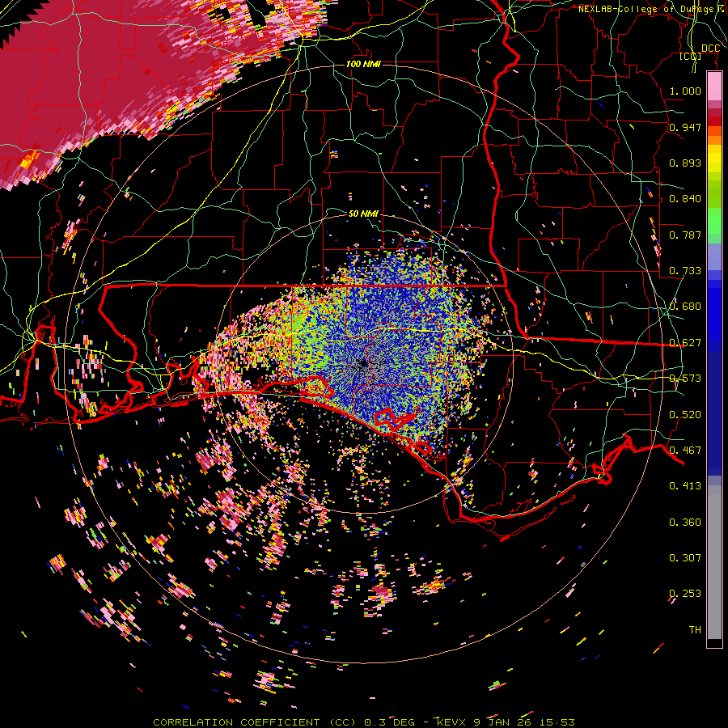Click the 50 NMI range ring label
The height and width of the screenshot is (728, 728).
pyautogui.click(x=363, y=214)
